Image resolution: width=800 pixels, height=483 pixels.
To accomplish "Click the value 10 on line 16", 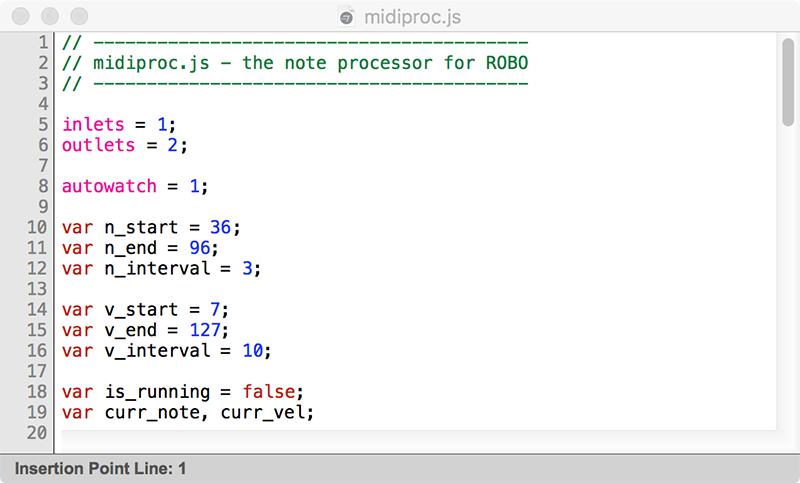I will (x=253, y=350).
